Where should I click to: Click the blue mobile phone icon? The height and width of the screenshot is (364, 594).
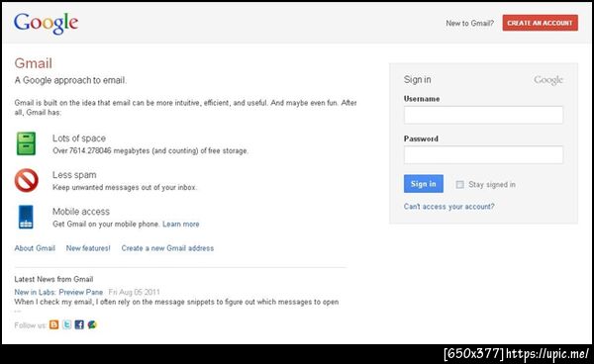[26, 217]
